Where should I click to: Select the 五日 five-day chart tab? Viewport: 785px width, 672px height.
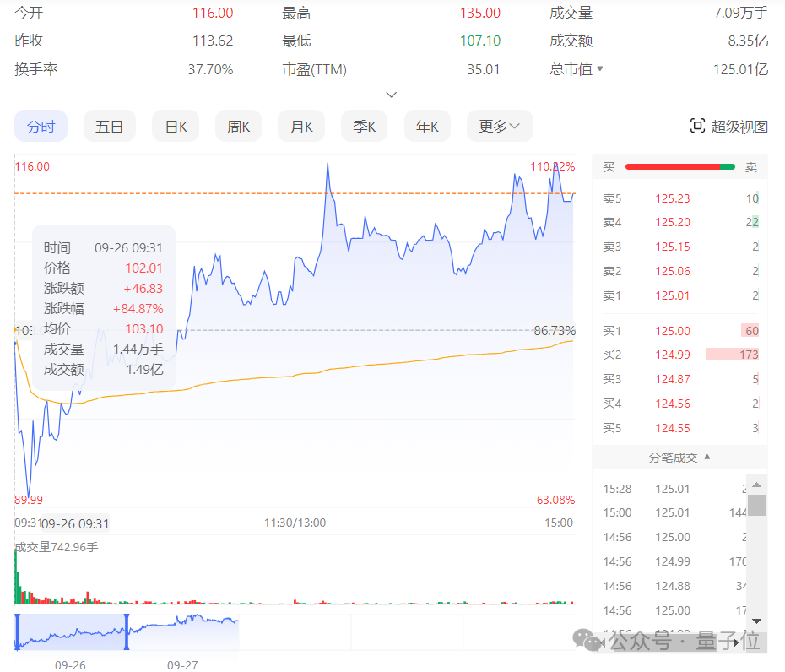pos(109,127)
